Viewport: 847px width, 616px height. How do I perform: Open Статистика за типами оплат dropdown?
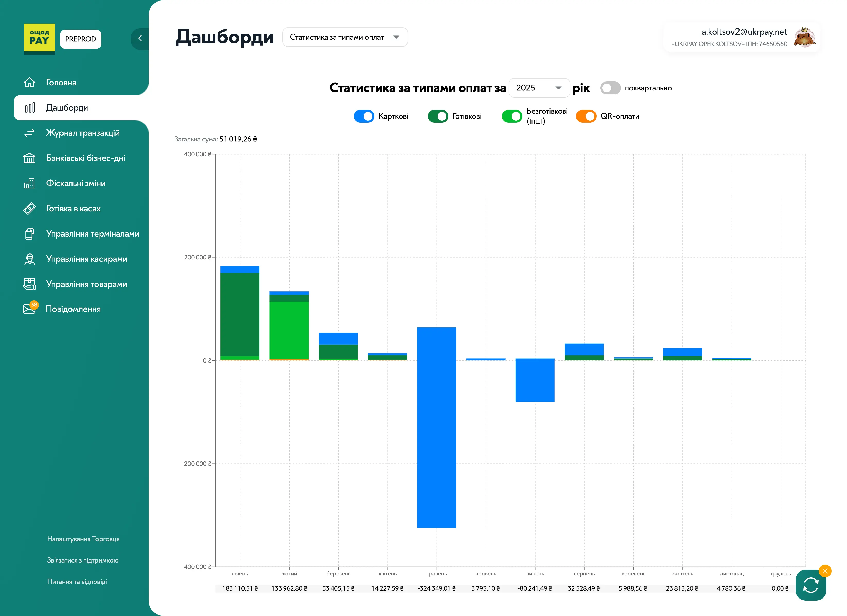(x=344, y=37)
